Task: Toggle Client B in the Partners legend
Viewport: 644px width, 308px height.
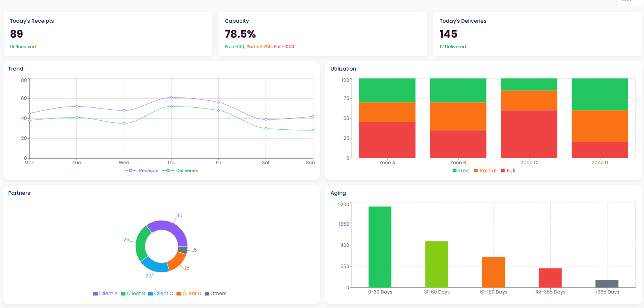Action: click(x=133, y=294)
